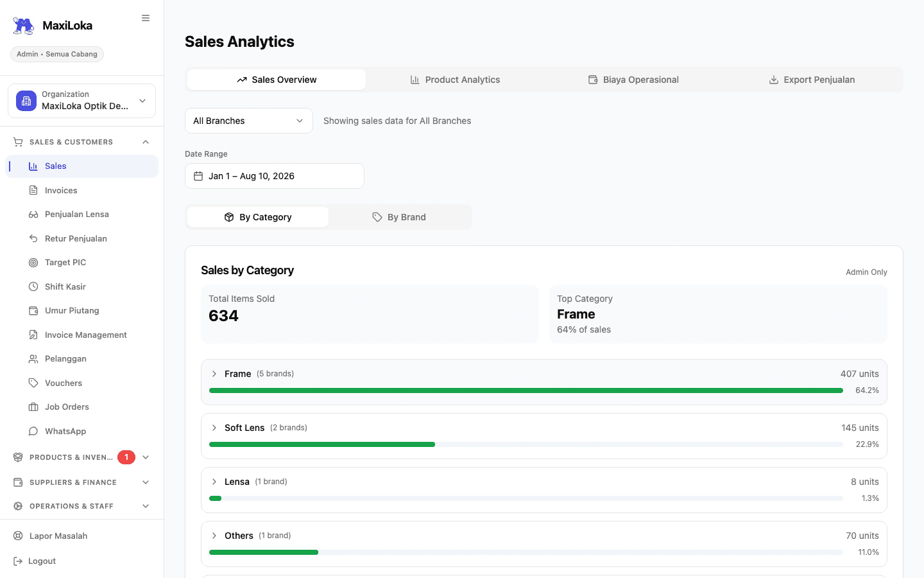Image resolution: width=924 pixels, height=578 pixels.
Task: Switch to the Sales Overview tab
Action: tap(277, 80)
